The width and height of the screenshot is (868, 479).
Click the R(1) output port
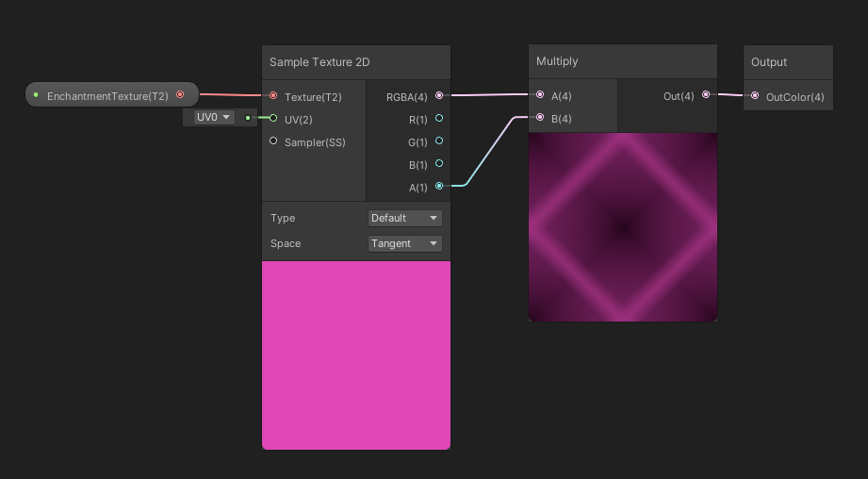click(439, 119)
